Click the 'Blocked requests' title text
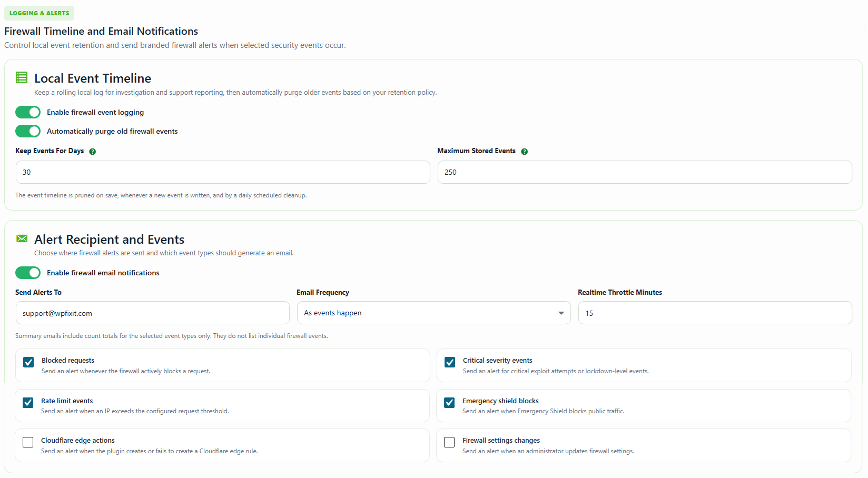The height and width of the screenshot is (478, 868). pyautogui.click(x=68, y=361)
